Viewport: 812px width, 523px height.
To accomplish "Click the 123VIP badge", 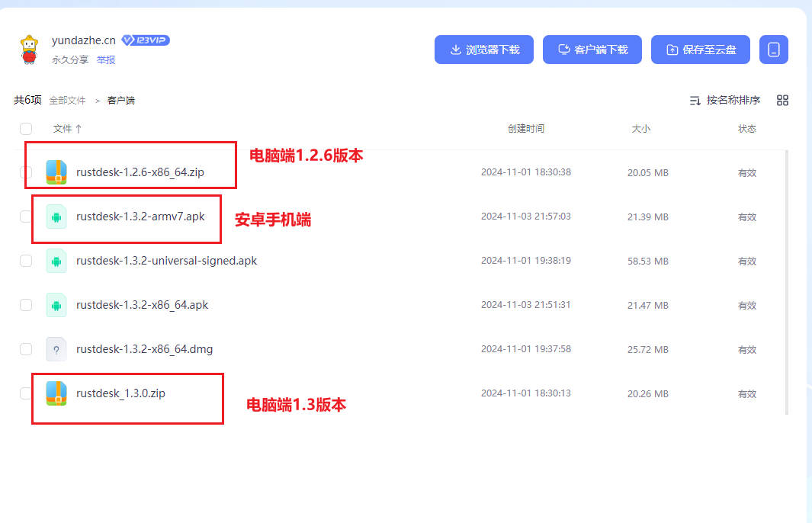I will 146,40.
